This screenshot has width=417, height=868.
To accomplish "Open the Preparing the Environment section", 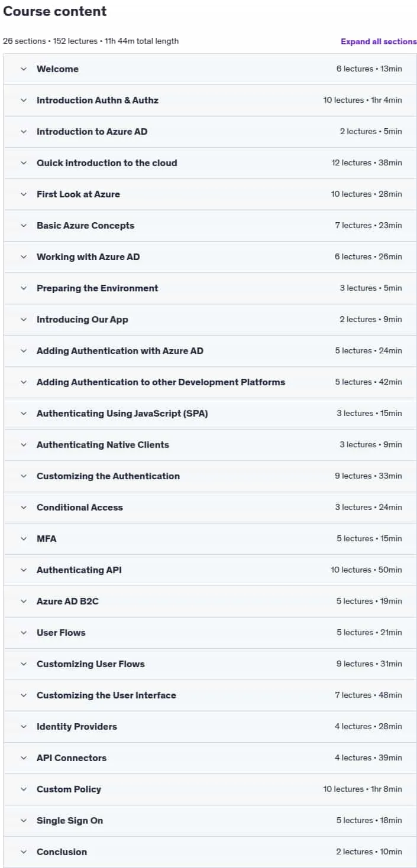I will [x=210, y=288].
